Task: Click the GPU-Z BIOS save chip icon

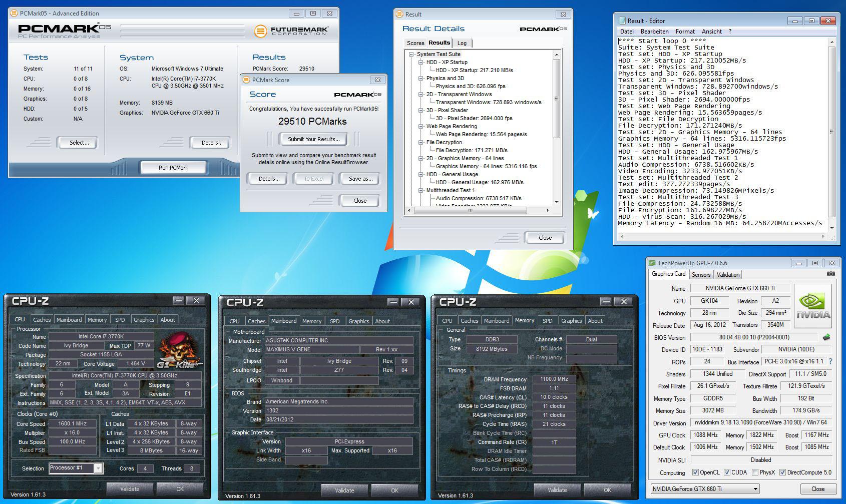Action: coord(826,337)
